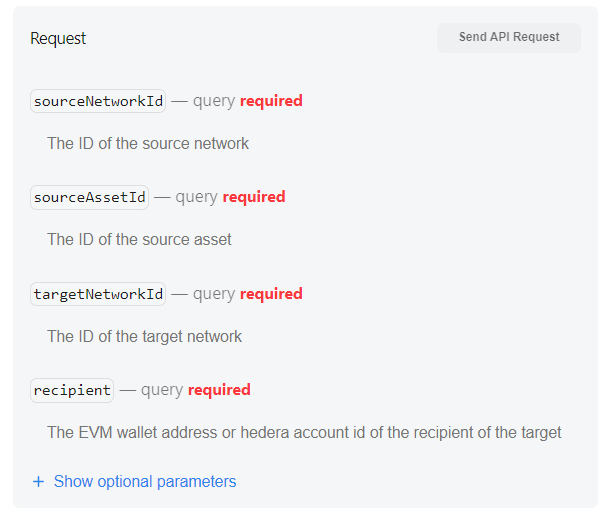Click the required label next to targetNetworkId
The image size is (607, 517).
[x=271, y=294]
